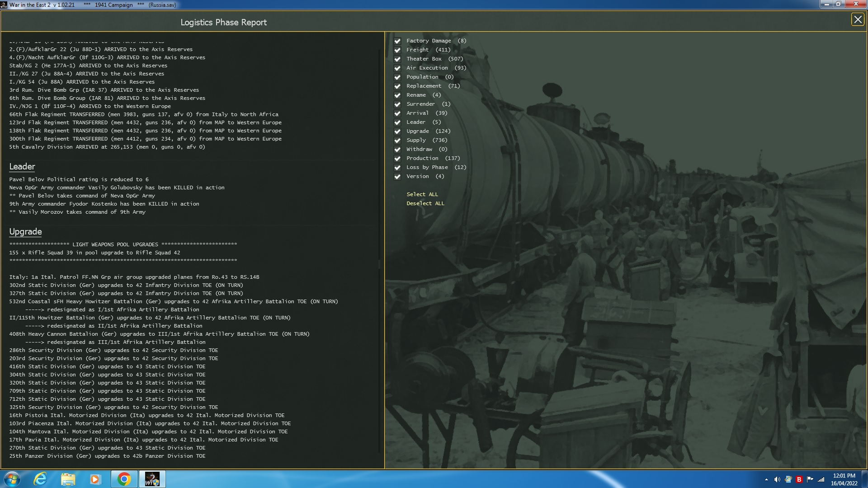Click the Deselect ALL link
This screenshot has height=488, width=868.
(x=425, y=203)
